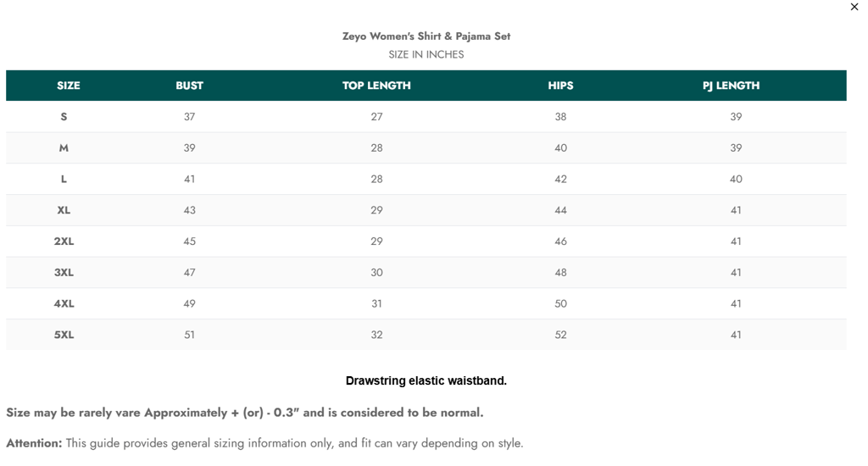Viewport: 868px width, 466px height.
Task: Select the 4XL size row label
Action: tap(64, 304)
